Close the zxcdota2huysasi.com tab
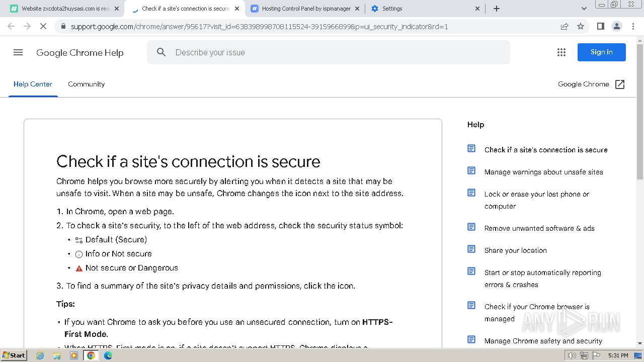The image size is (644, 362). pyautogui.click(x=117, y=9)
